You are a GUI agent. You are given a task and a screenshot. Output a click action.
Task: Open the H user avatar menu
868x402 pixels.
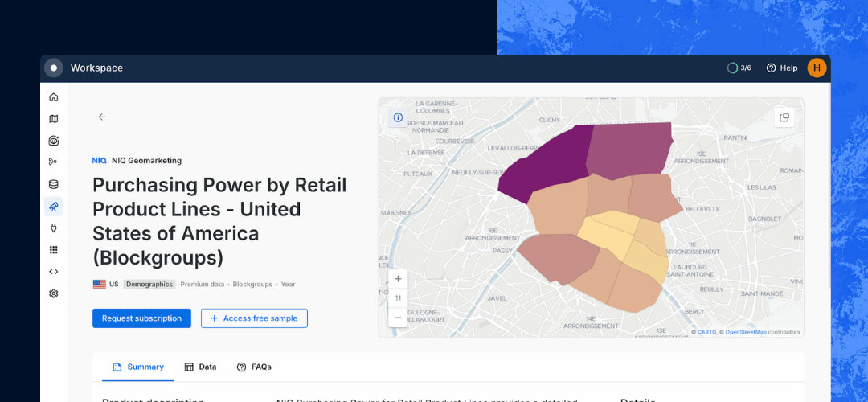(x=817, y=68)
